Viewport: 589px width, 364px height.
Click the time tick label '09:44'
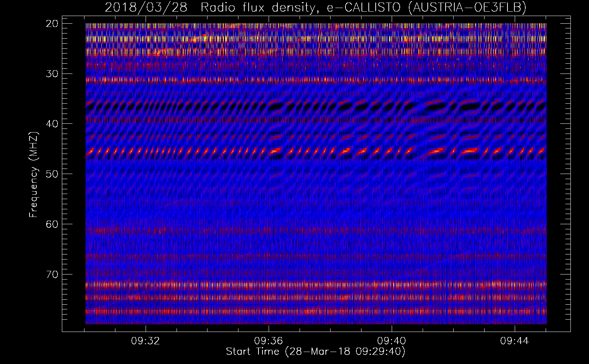515,341
